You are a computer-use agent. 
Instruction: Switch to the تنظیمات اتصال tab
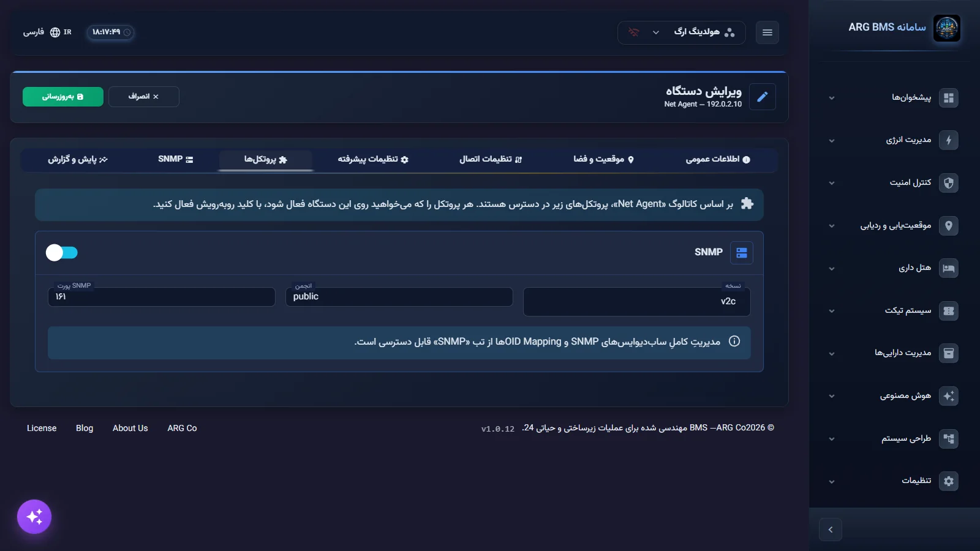coord(491,159)
